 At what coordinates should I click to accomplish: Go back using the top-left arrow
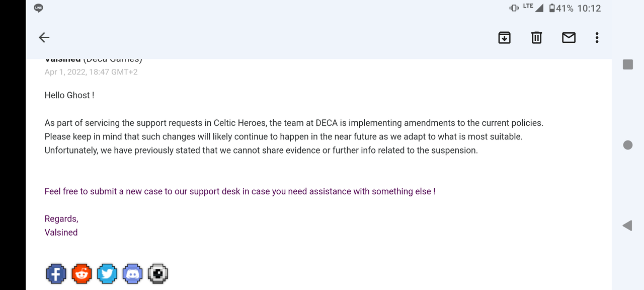click(44, 37)
